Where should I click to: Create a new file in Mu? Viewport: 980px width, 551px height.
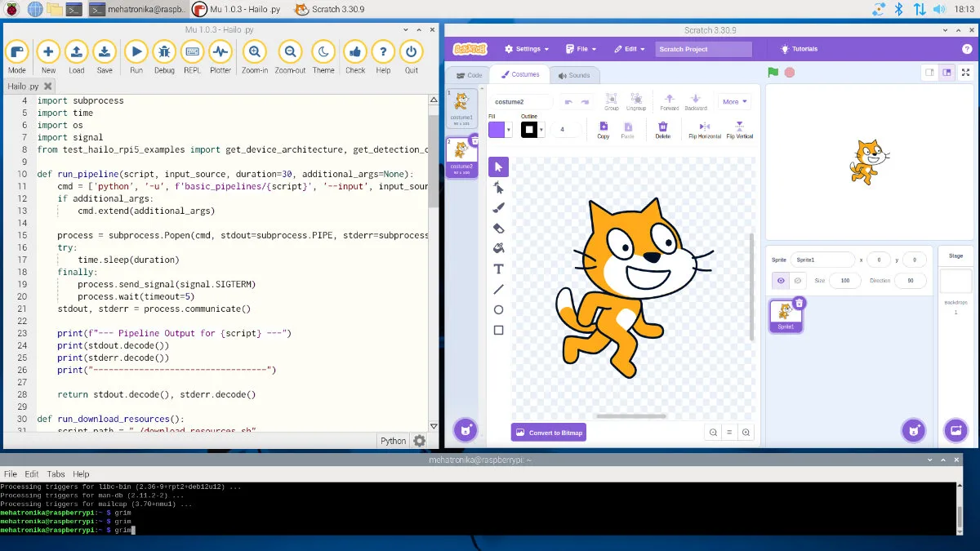coord(48,57)
